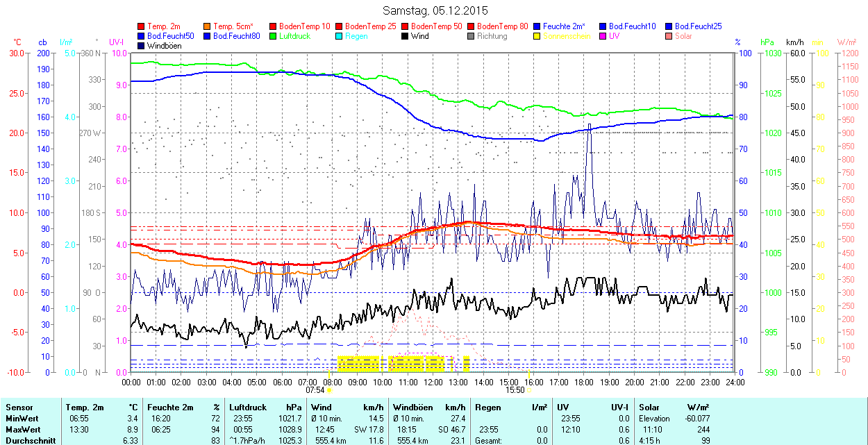Click the 12:00 label on the time axis
This screenshot has width=868, height=445.
pos(433,382)
